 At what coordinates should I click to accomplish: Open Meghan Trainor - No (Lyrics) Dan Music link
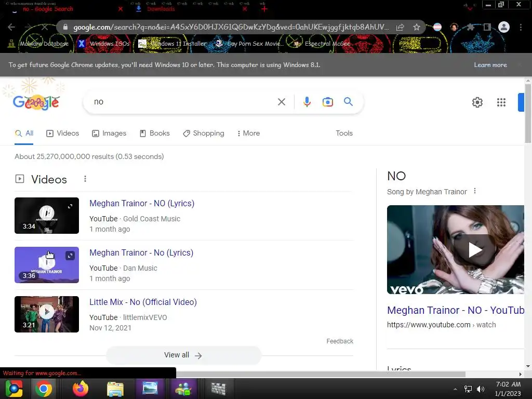pyautogui.click(x=141, y=253)
